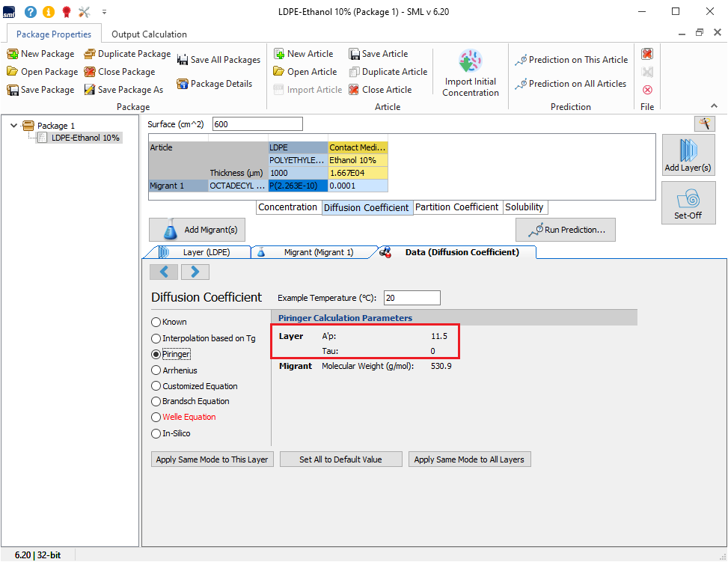This screenshot has width=728, height=562.
Task: Click the Example Temperature input field
Action: coord(412,298)
